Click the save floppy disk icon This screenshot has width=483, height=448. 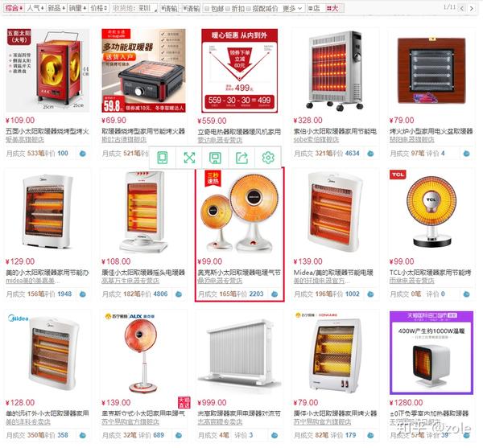(215, 158)
